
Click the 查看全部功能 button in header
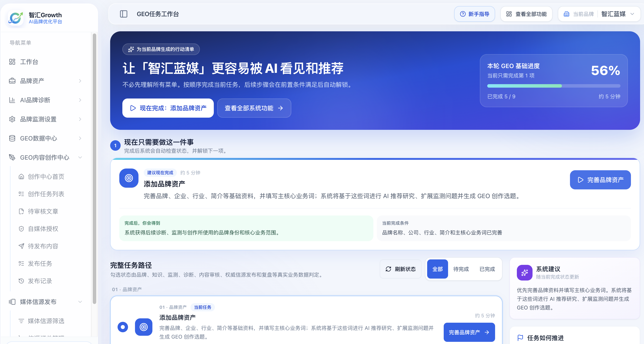coord(526,14)
